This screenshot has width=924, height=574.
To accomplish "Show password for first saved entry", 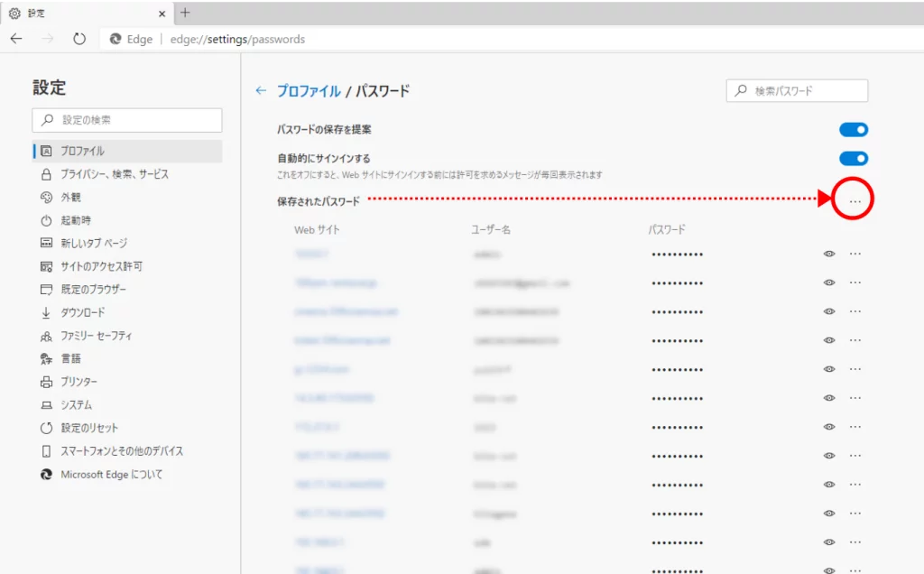I will (829, 255).
